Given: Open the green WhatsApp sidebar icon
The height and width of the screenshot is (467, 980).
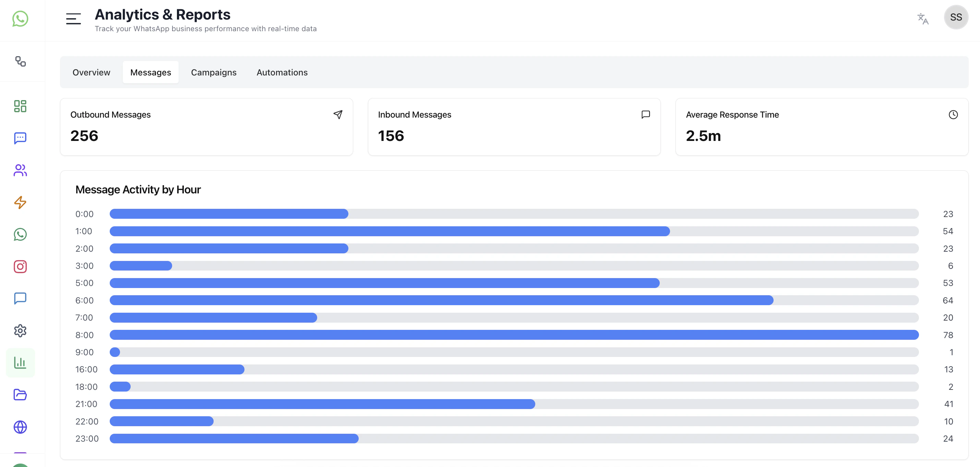Looking at the screenshot, I should [20, 234].
